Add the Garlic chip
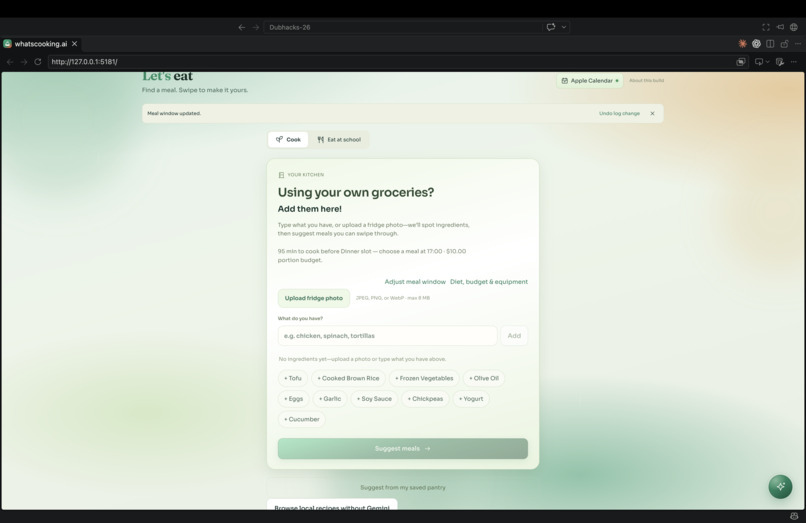 click(x=329, y=399)
